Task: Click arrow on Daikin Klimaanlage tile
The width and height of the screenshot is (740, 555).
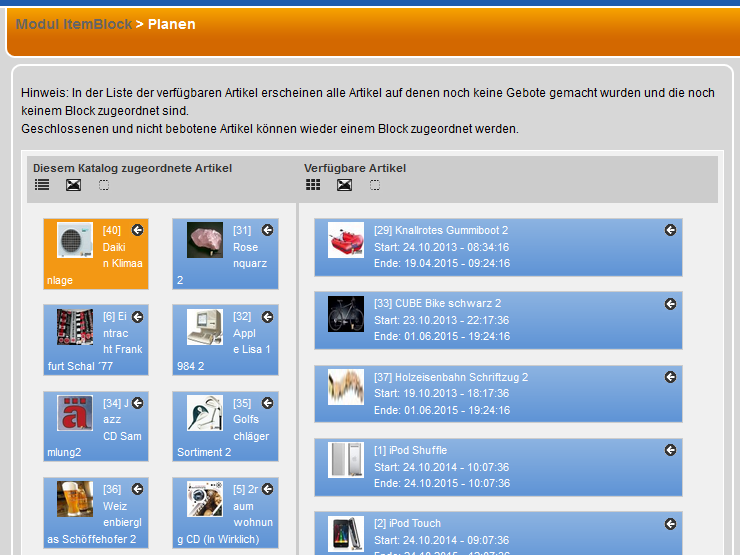Action: pos(137,230)
